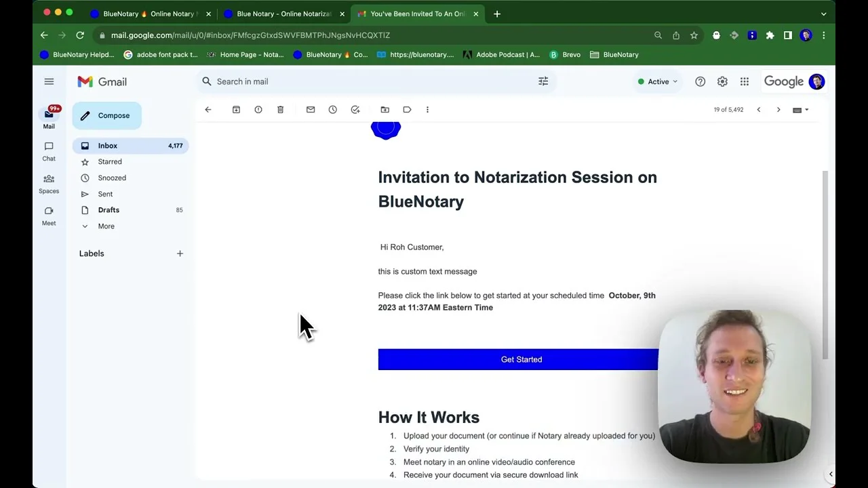Viewport: 868px width, 488px height.
Task: Open the Starred folder
Action: tap(110, 162)
